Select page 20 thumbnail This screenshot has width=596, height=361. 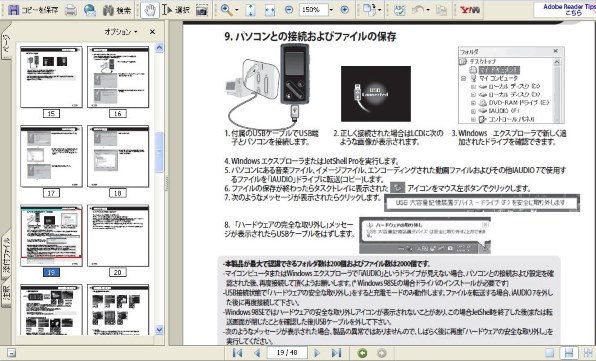coord(118,236)
